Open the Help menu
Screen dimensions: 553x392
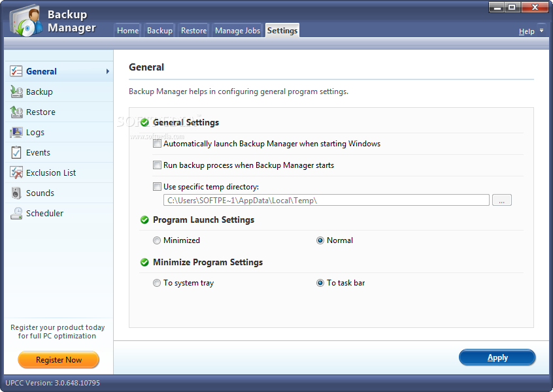pos(527,31)
